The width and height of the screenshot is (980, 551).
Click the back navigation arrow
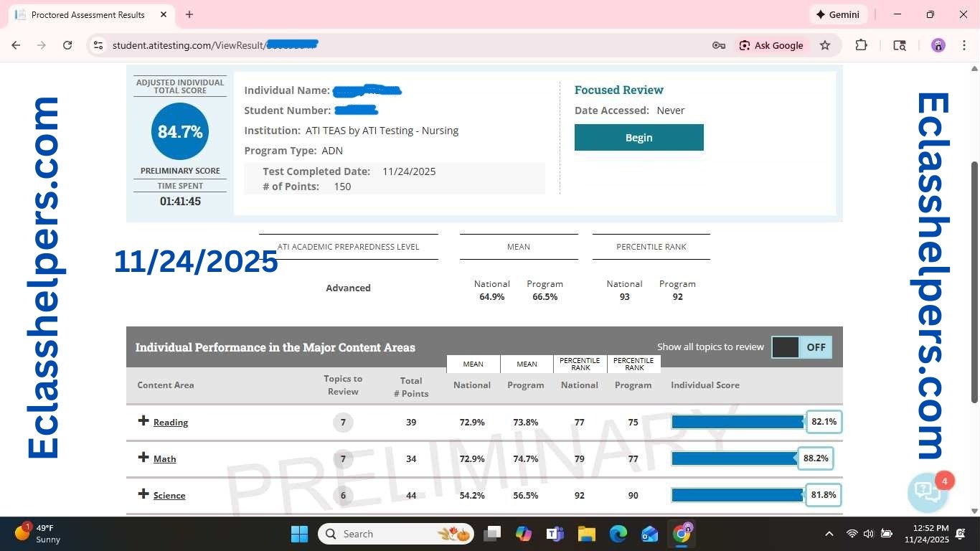[x=16, y=45]
